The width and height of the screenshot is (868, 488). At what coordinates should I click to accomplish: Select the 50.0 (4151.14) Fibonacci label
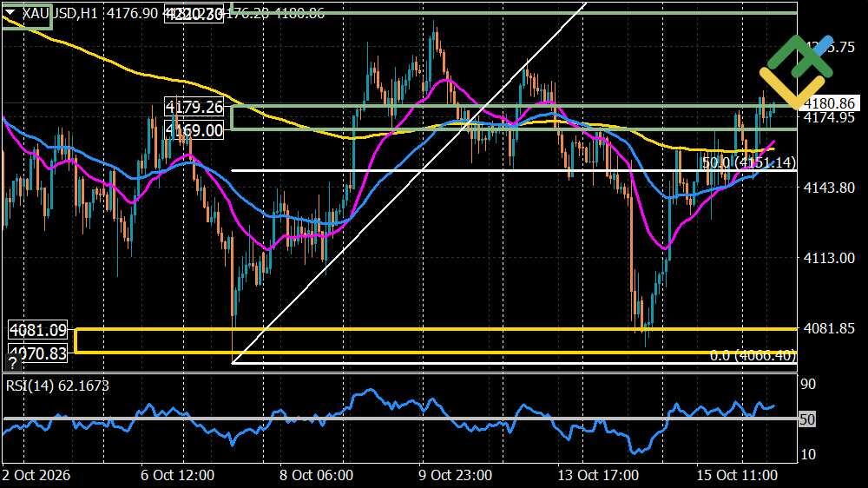point(749,162)
